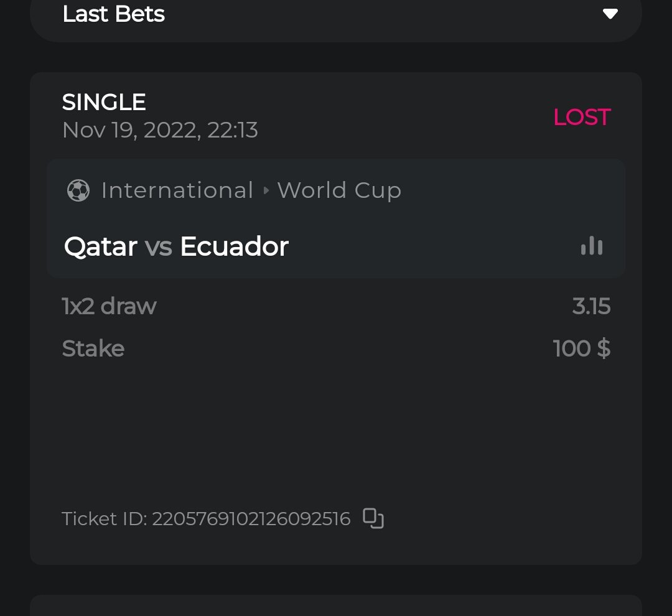Select the Ticket ID number text

[x=251, y=518]
